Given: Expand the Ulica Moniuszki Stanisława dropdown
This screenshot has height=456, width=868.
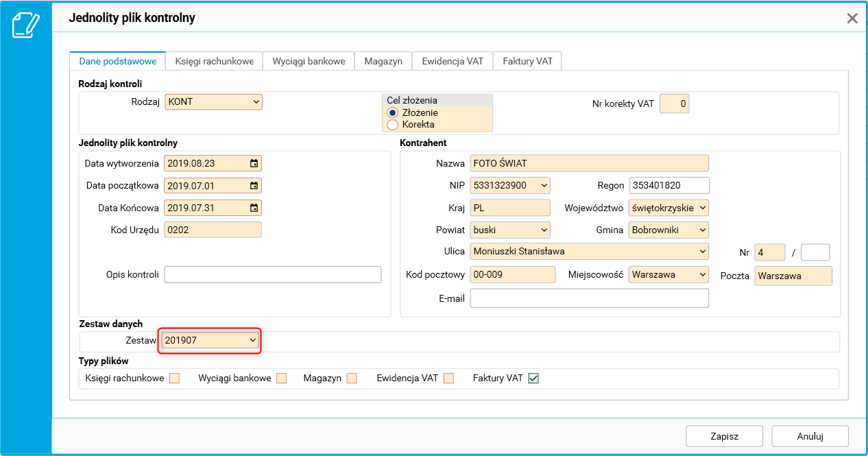Looking at the screenshot, I should pyautogui.click(x=590, y=252).
